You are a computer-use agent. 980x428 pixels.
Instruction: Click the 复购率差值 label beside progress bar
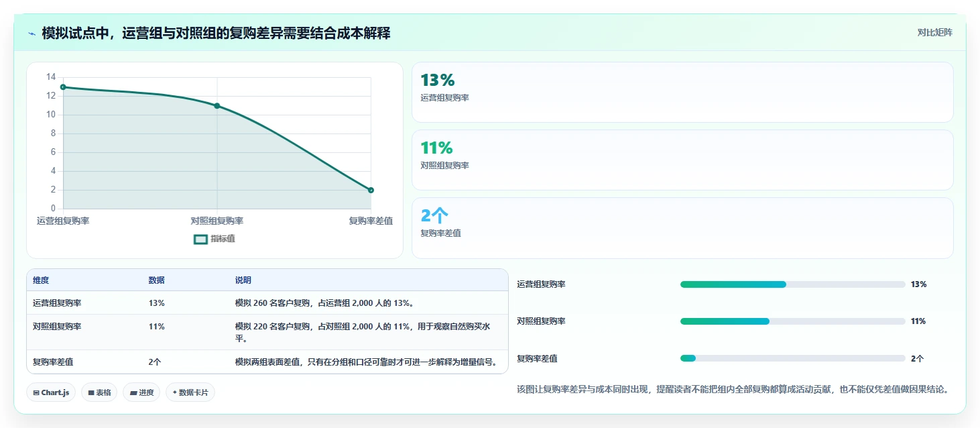coord(537,359)
